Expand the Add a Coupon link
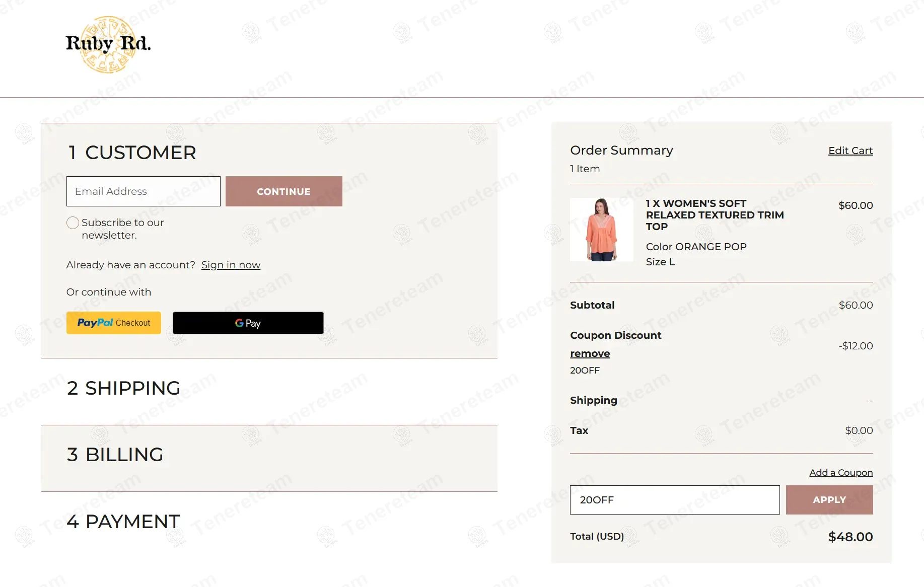This screenshot has height=587, width=924. click(840, 473)
